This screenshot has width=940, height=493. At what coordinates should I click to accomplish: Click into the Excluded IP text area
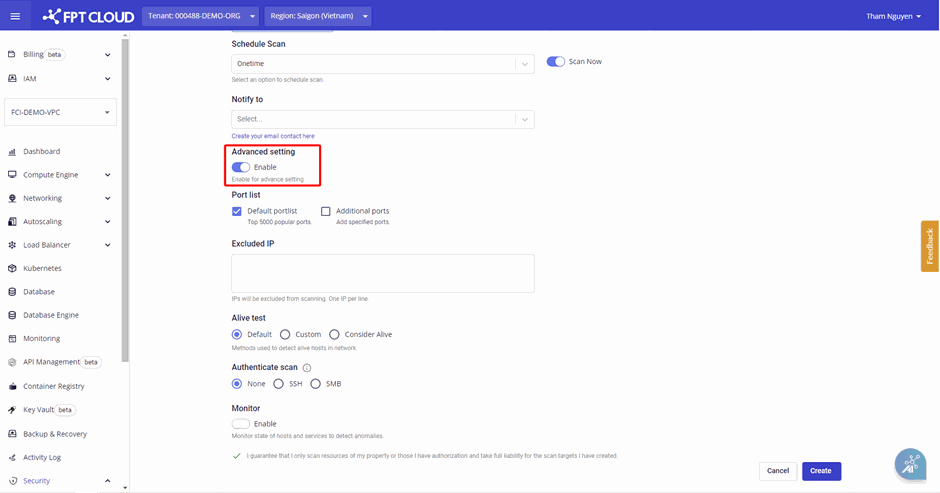click(382, 273)
